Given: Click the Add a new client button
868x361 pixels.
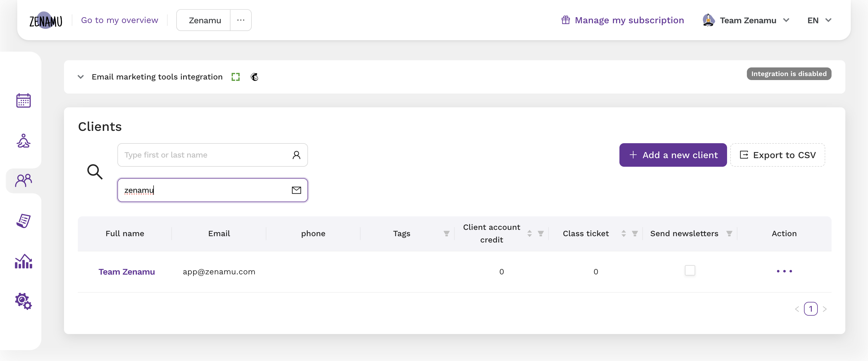Looking at the screenshot, I should click(x=673, y=155).
